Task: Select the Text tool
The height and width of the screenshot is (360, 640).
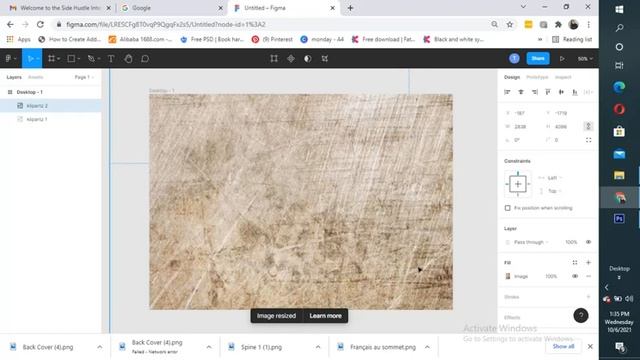Action: [111, 59]
